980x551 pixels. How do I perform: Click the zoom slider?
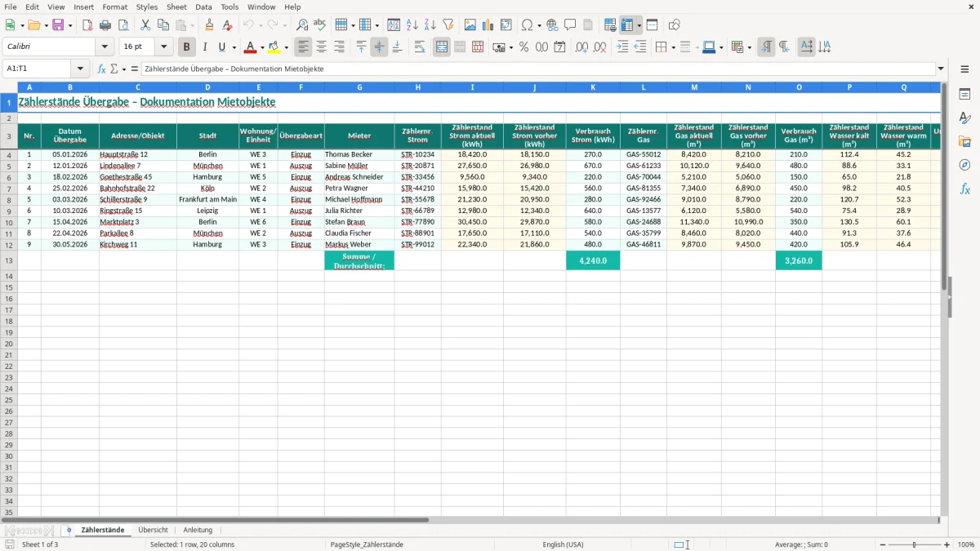pyautogui.click(x=914, y=544)
